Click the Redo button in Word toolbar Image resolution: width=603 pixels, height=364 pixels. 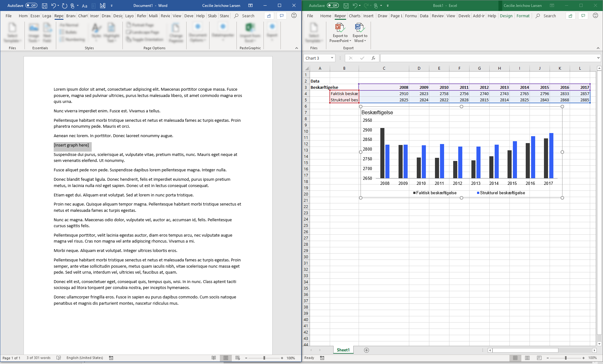tap(65, 6)
